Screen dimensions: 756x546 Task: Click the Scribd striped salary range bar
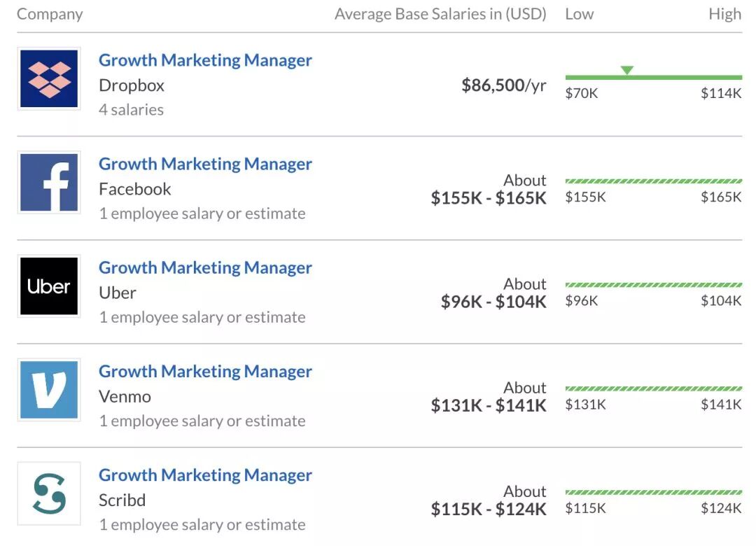coord(653,492)
